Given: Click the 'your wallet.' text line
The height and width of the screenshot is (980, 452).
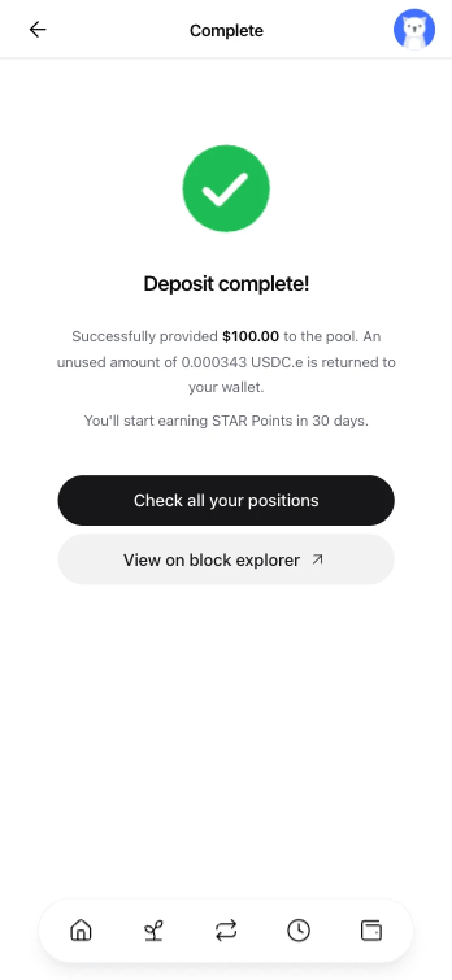Looking at the screenshot, I should tap(226, 387).
